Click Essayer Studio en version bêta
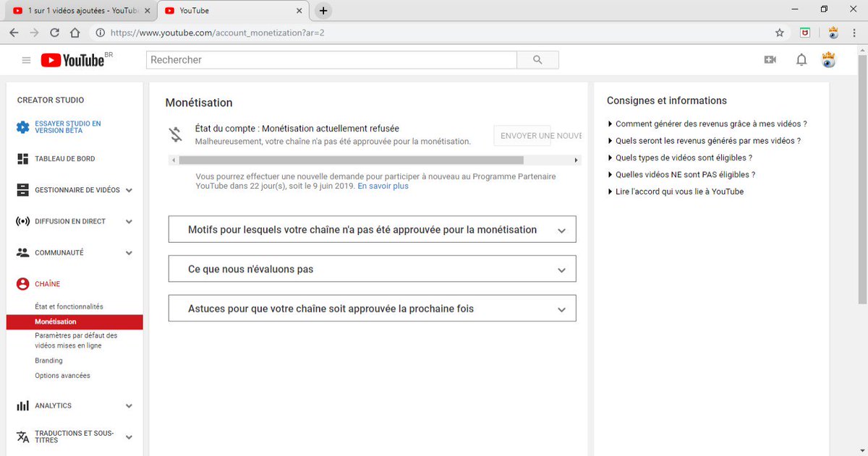This screenshot has height=456, width=868. point(67,127)
